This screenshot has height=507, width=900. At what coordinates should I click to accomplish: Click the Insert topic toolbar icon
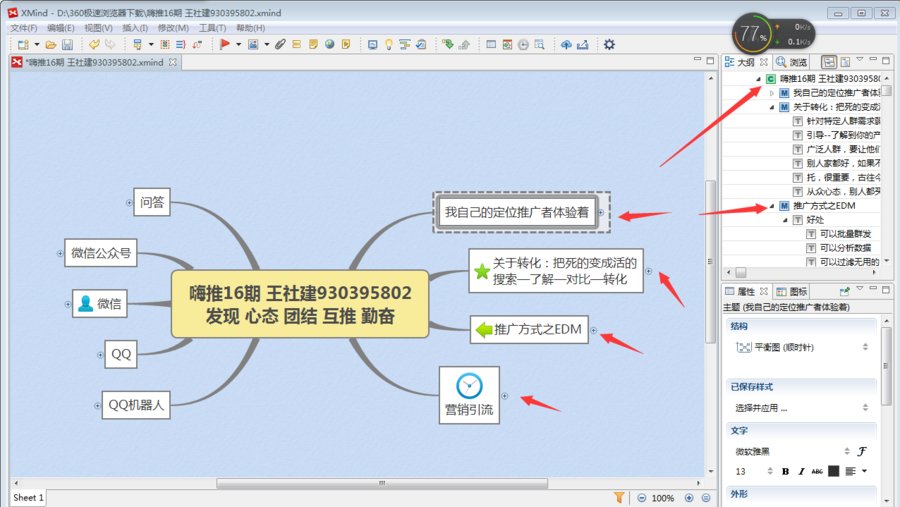click(x=137, y=44)
